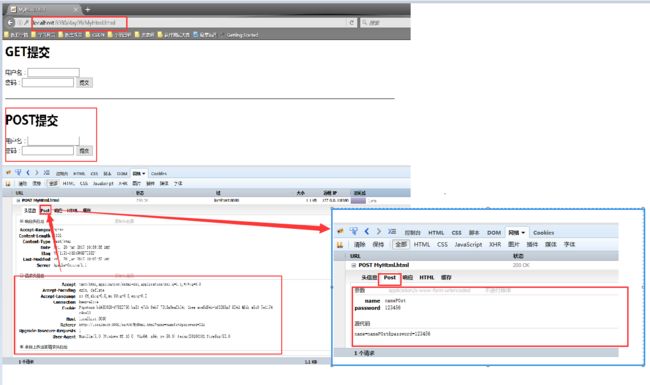This screenshot has height=385, width=650.
Task: Open 缓存 sub-tab in enlarged inset
Action: point(446,278)
